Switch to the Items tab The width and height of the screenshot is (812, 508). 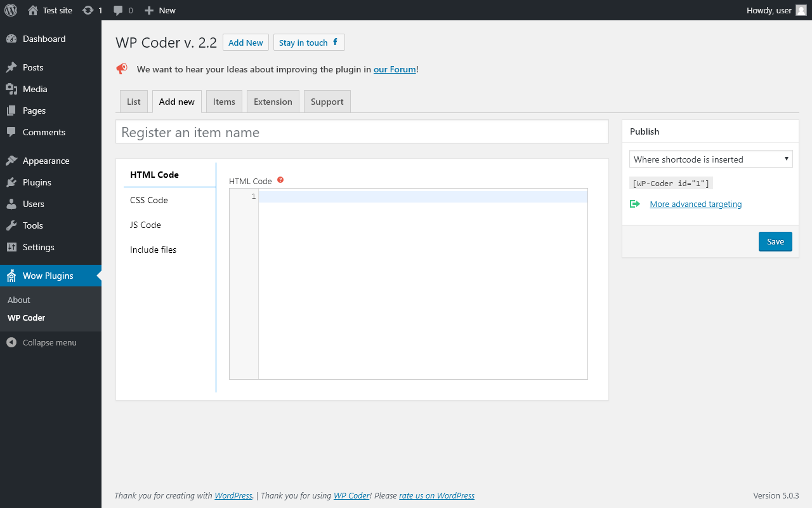(x=224, y=102)
